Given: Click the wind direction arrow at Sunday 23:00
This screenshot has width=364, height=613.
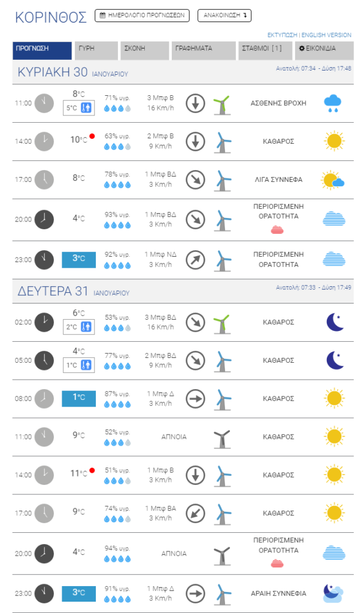Looking at the screenshot, I should 195,260.
